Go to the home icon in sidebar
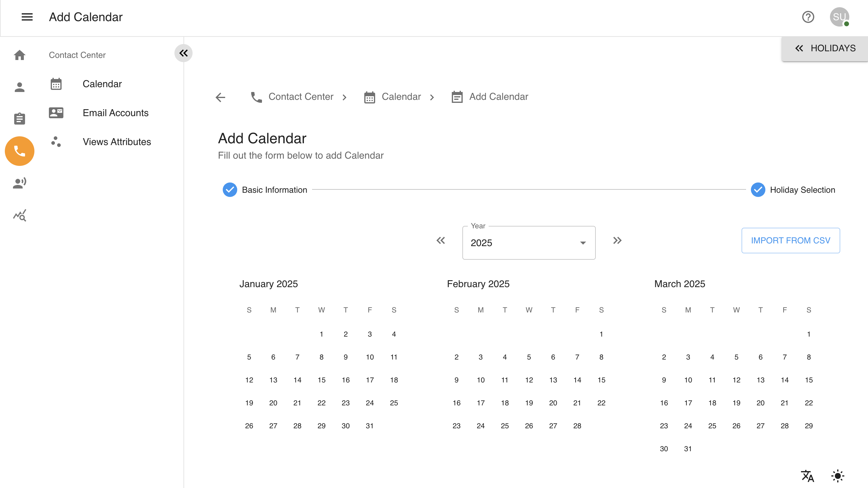Image resolution: width=868 pixels, height=488 pixels. point(20,55)
